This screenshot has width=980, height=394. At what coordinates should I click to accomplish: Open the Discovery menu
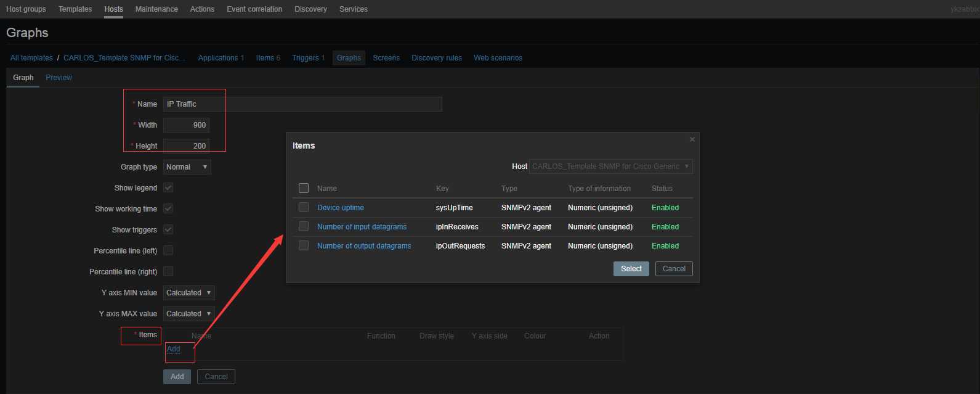click(x=311, y=9)
